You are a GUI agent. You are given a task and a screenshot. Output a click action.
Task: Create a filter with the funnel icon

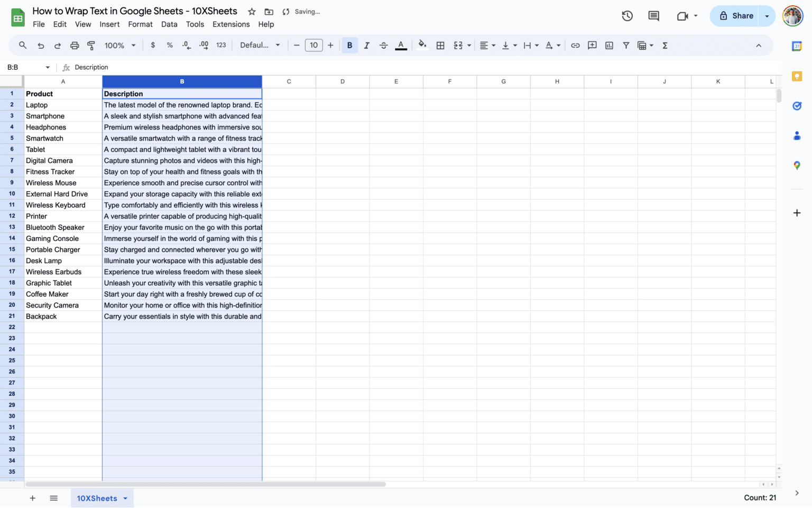click(626, 45)
